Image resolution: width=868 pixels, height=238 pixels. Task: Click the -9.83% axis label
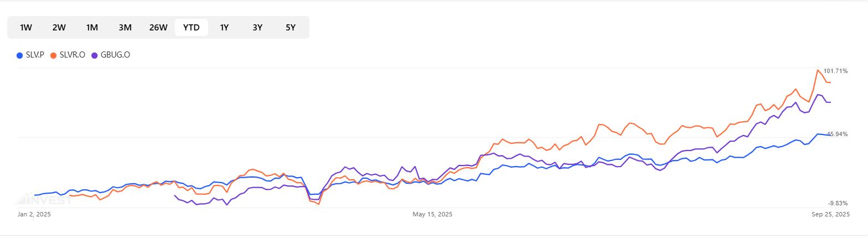click(x=838, y=203)
